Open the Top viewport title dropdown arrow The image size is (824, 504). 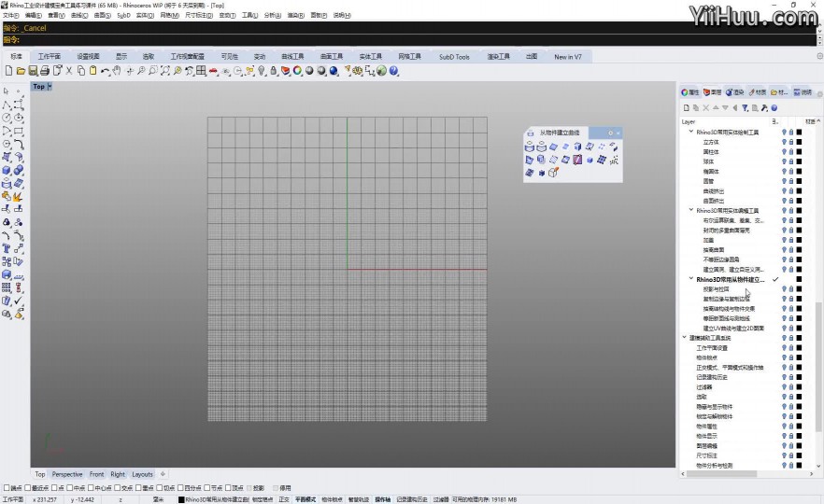point(50,86)
